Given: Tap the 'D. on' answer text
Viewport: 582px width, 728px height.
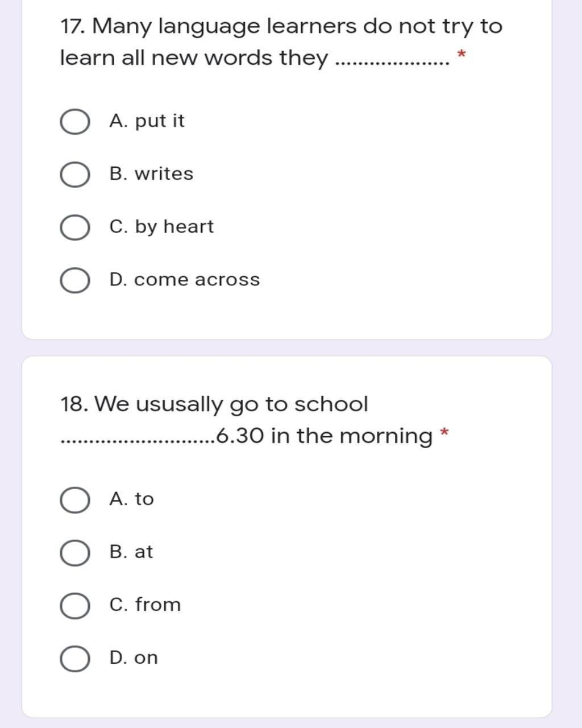Looking at the screenshot, I should 134,657.
